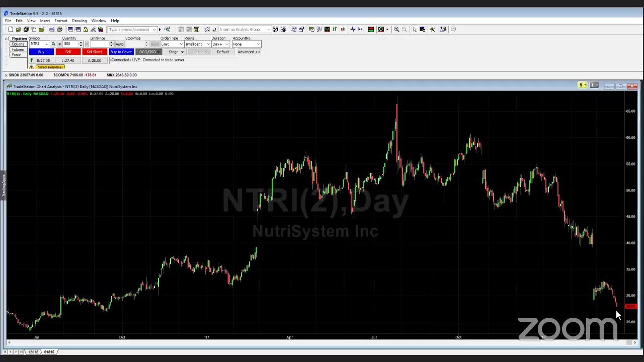Click the symbol search icon next to command line
Viewport: 644px width, 362px height.
click(167, 29)
